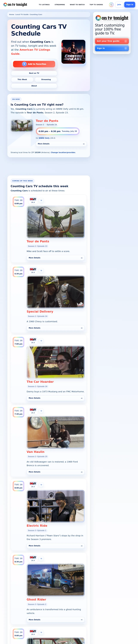Open the Ghost Rider episode title

point(36,599)
